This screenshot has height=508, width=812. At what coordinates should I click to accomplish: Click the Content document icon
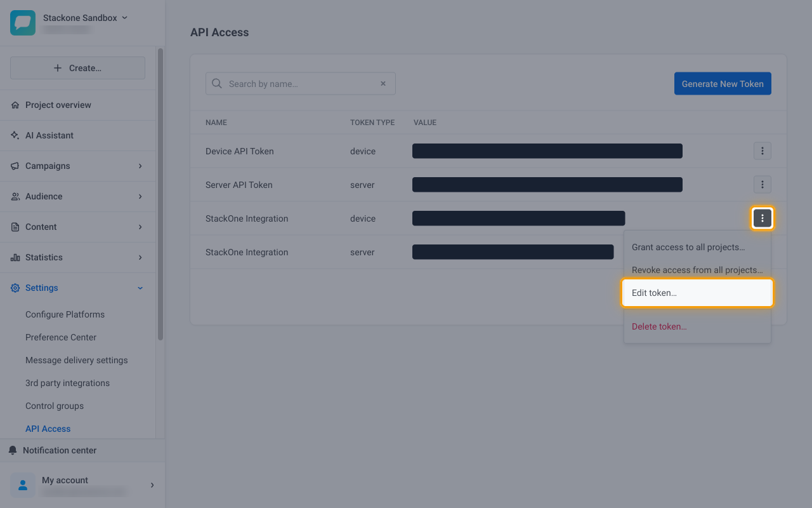click(x=15, y=227)
